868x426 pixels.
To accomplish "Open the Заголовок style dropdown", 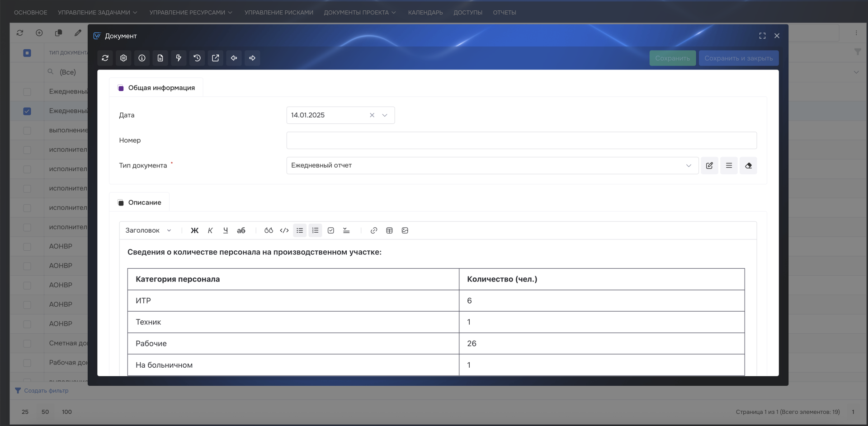I will (148, 230).
